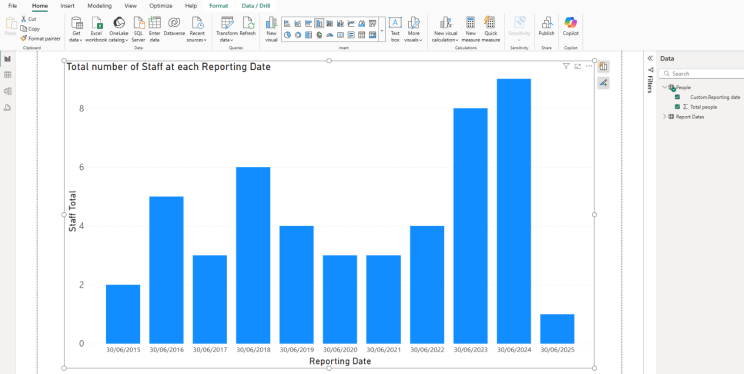Click Refresh in the Queries group
Image resolution: width=744 pixels, height=374 pixels.
248,27
